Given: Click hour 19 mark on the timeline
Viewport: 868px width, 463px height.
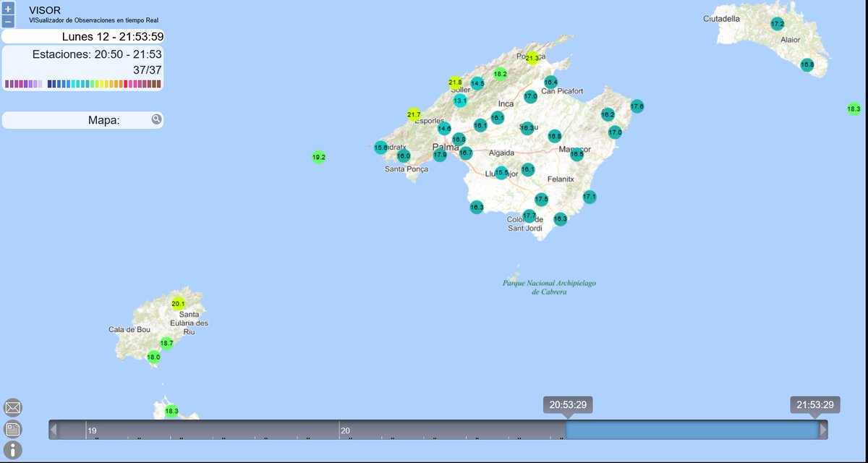Looking at the screenshot, I should click(x=91, y=430).
